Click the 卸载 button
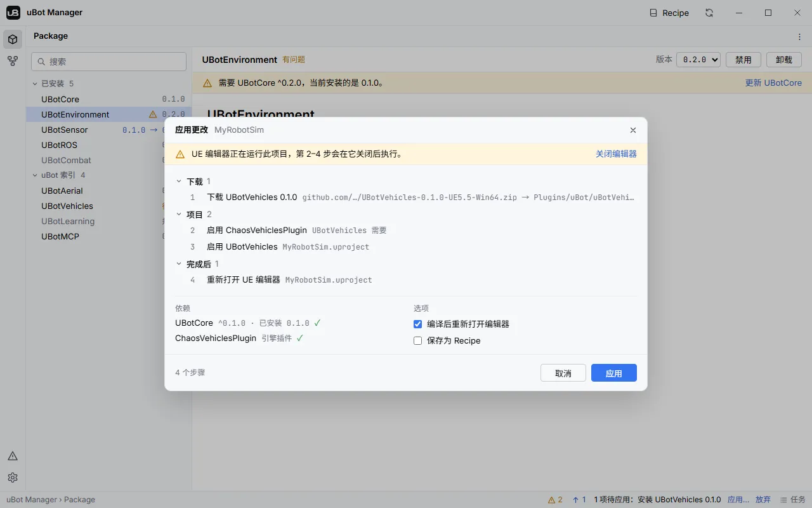812x508 pixels. pos(784,60)
